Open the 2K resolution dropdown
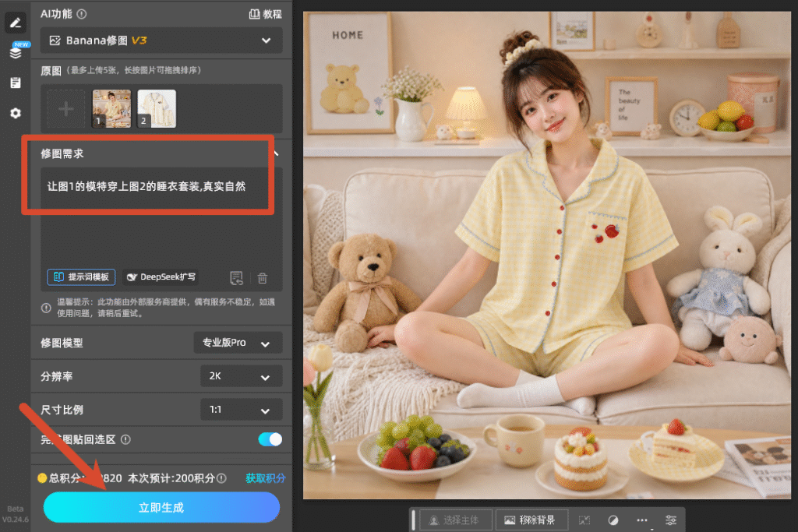798x532 pixels. pos(242,376)
